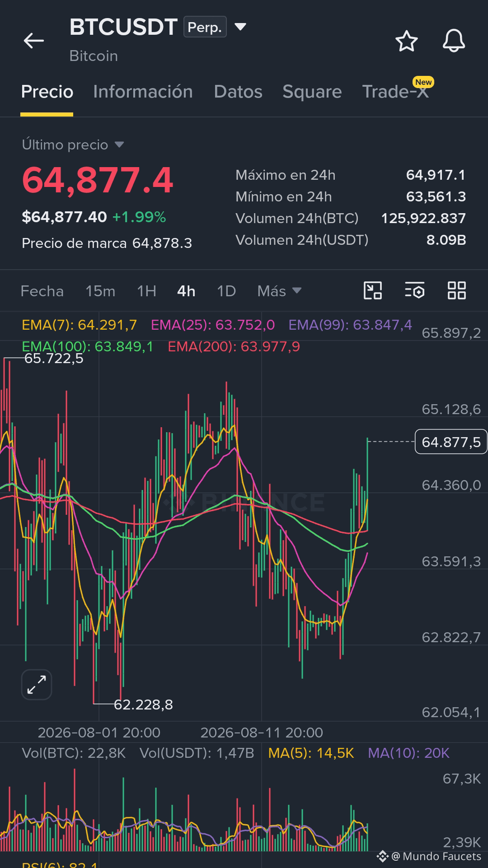Select the 15m timeframe
The height and width of the screenshot is (868, 488).
pos(100,291)
